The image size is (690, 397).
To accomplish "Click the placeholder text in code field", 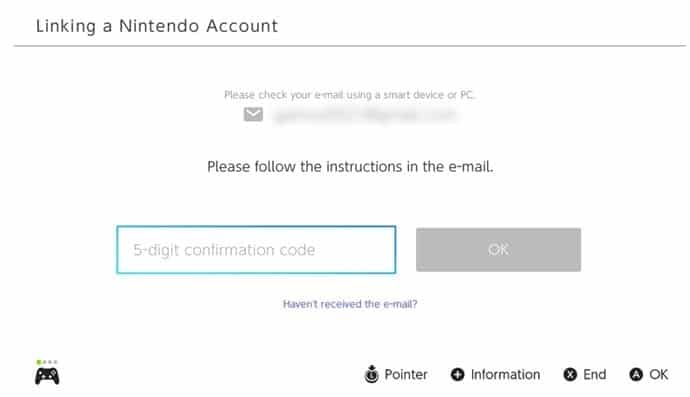I will tap(224, 250).
